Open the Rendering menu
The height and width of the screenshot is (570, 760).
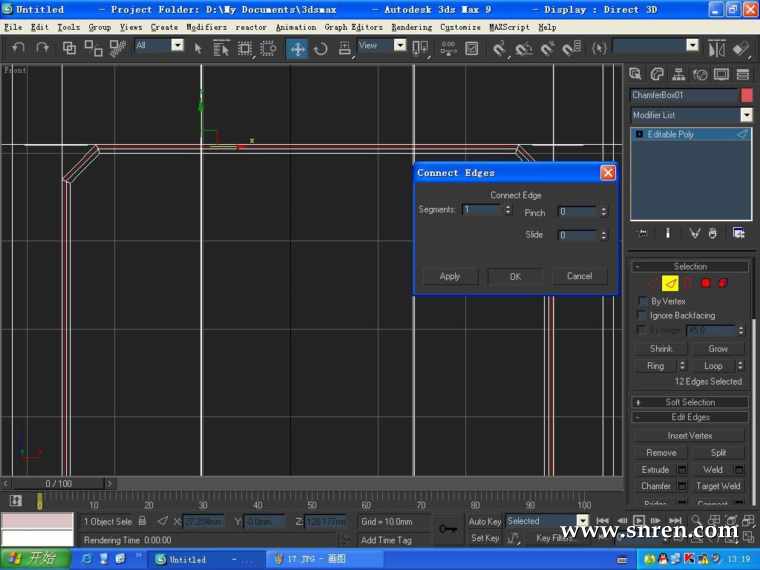tap(412, 27)
